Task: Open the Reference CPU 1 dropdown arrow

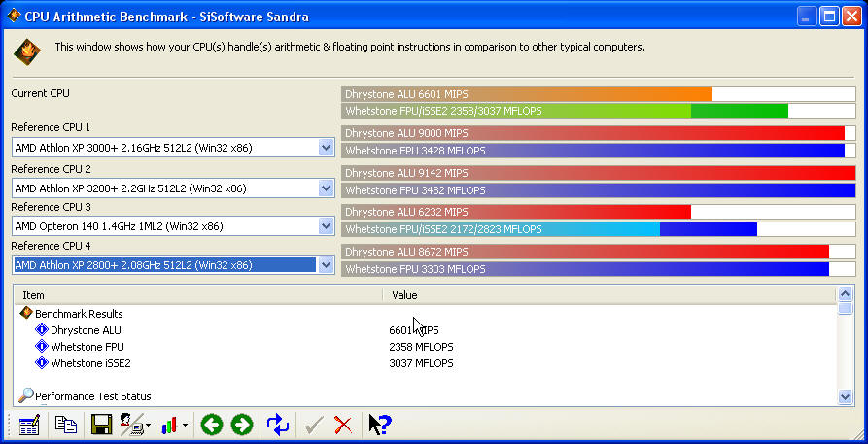Action: 327,148
